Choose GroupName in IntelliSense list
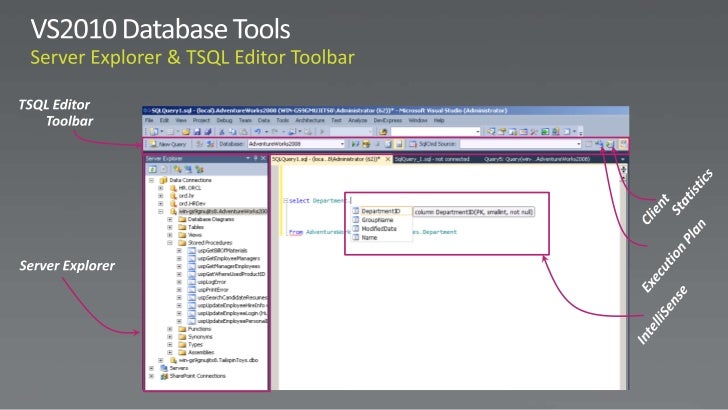 (x=377, y=220)
